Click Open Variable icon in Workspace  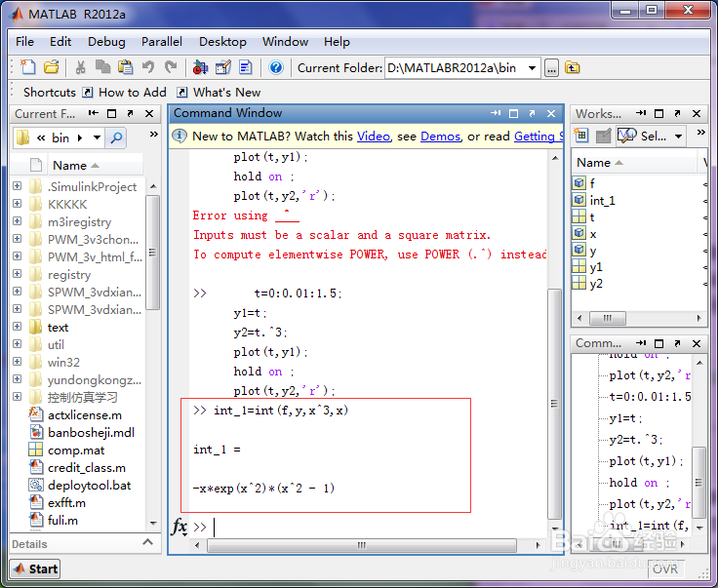(x=604, y=136)
